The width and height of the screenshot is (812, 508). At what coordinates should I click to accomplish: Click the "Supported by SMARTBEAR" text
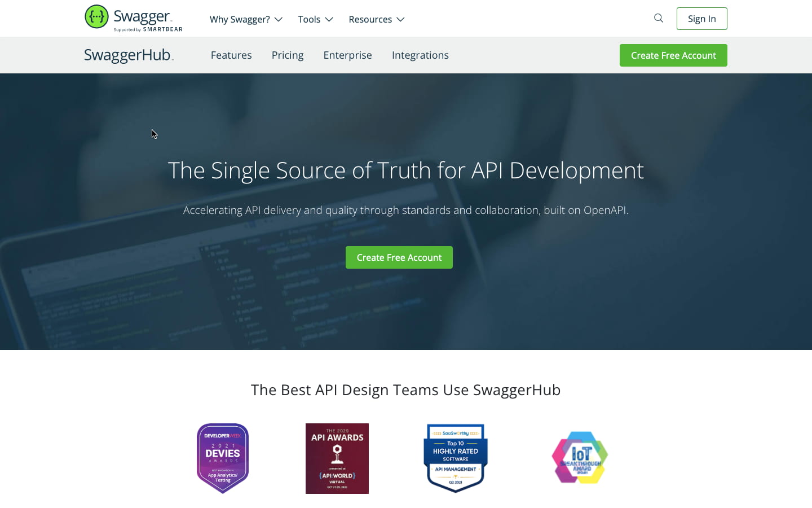click(148, 29)
